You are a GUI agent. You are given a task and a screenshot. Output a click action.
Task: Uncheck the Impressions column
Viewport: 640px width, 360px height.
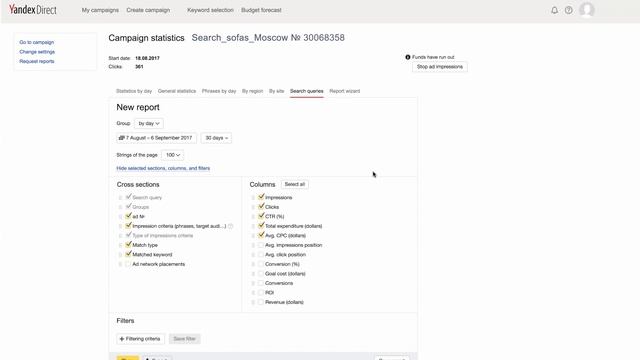point(261,197)
